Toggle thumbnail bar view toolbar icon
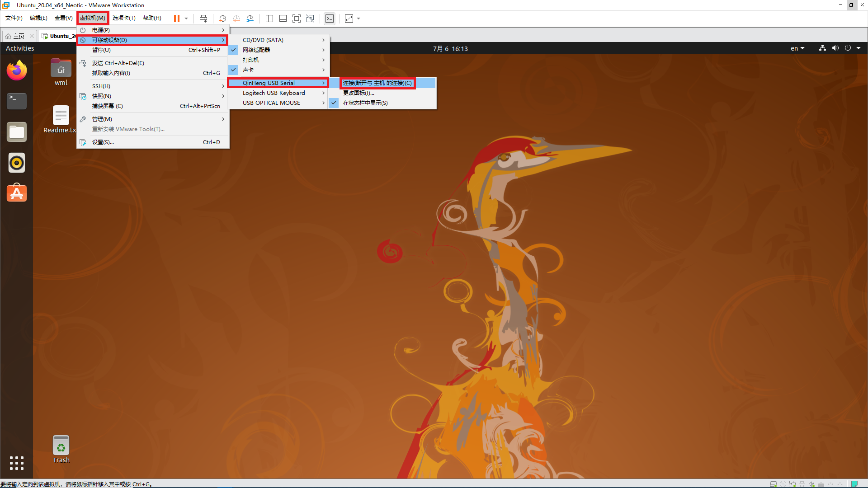Image resolution: width=868 pixels, height=488 pixels. (x=283, y=19)
